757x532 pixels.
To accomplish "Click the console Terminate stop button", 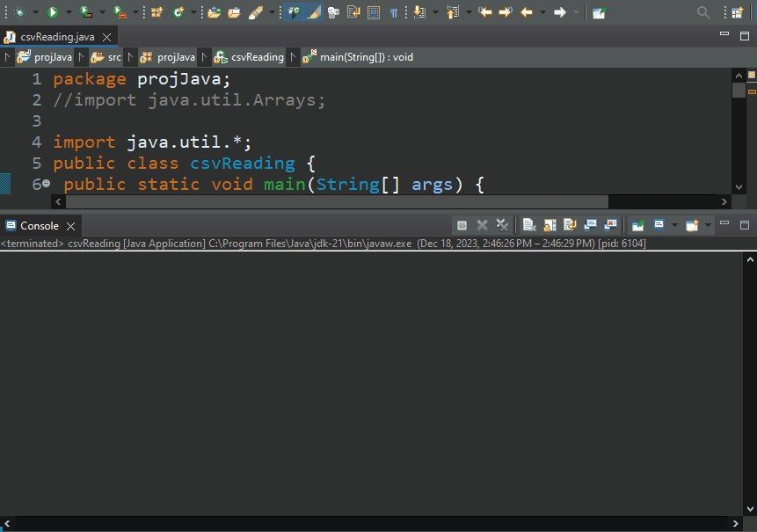I will (x=462, y=225).
